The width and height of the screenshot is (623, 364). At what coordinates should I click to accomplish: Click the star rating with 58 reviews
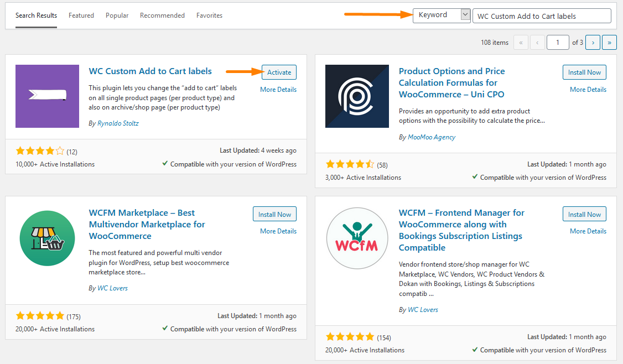coord(350,164)
